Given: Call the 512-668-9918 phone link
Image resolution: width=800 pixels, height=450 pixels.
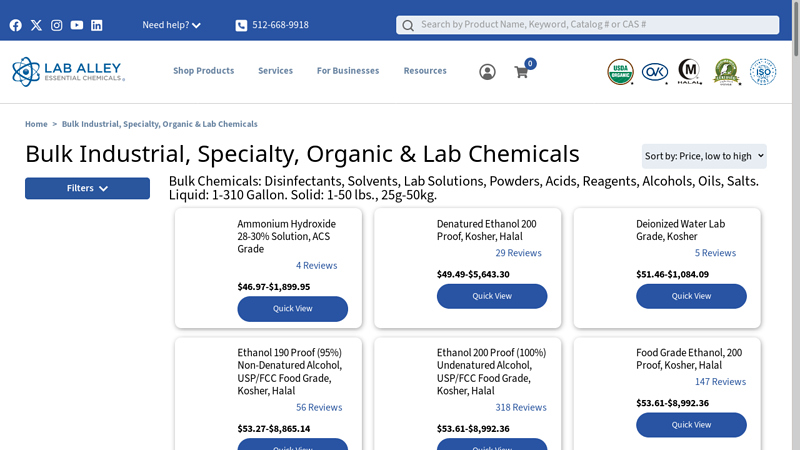Looking at the screenshot, I should pyautogui.click(x=280, y=25).
